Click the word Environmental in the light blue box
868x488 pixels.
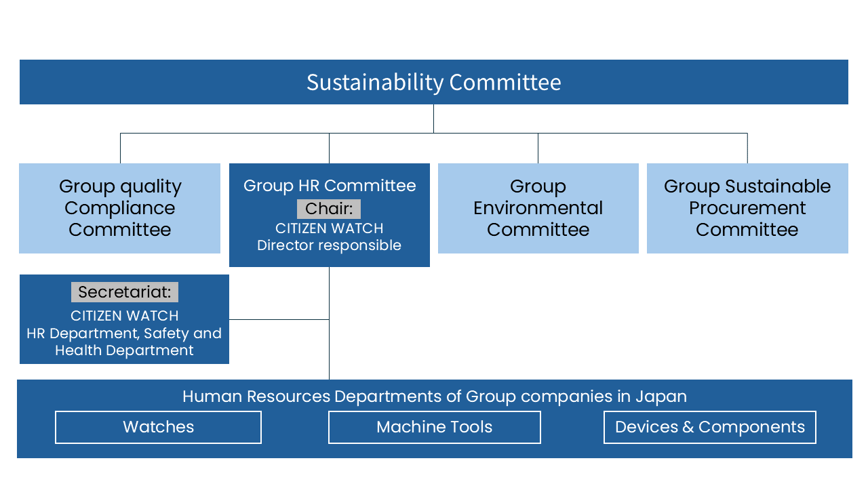(538, 208)
